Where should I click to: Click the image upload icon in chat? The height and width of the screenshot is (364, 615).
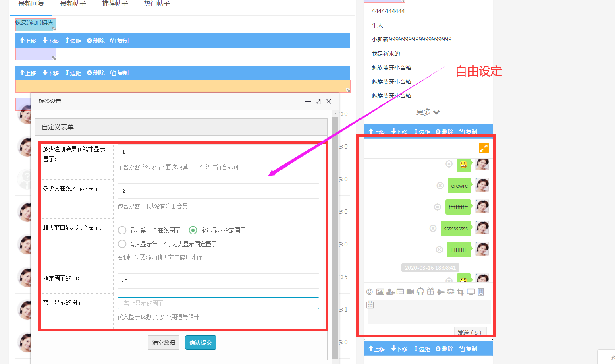(x=380, y=292)
